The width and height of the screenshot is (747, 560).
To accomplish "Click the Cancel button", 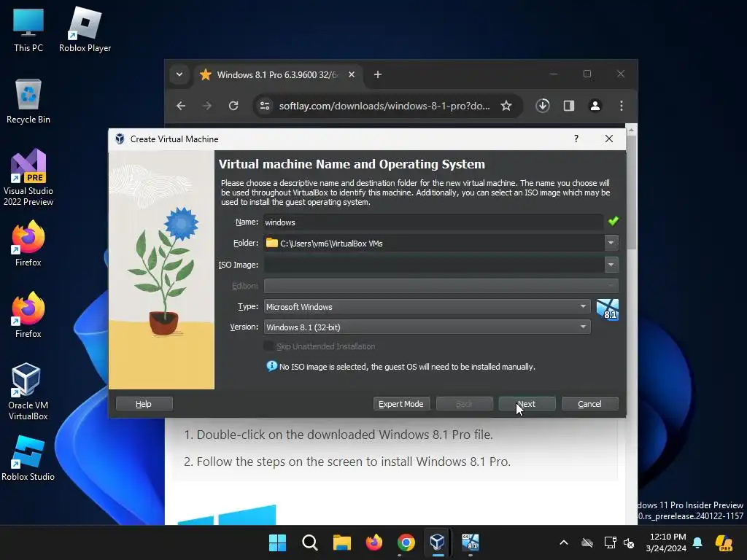I will click(x=589, y=404).
